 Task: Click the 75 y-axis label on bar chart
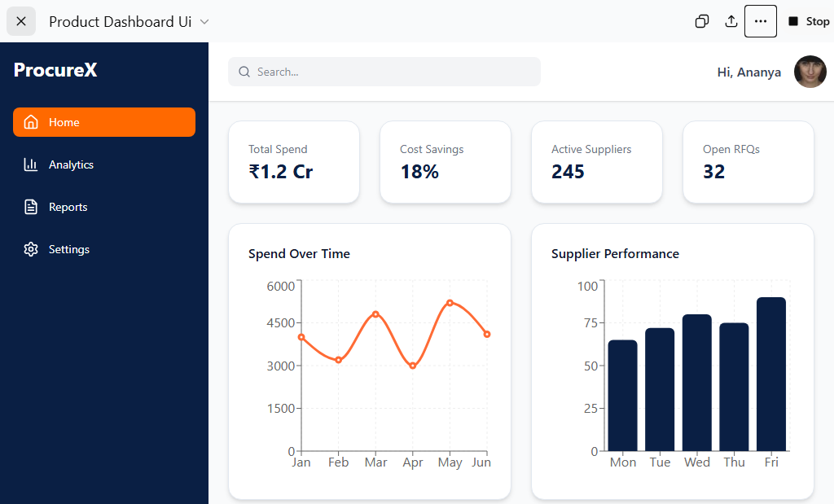click(x=590, y=323)
